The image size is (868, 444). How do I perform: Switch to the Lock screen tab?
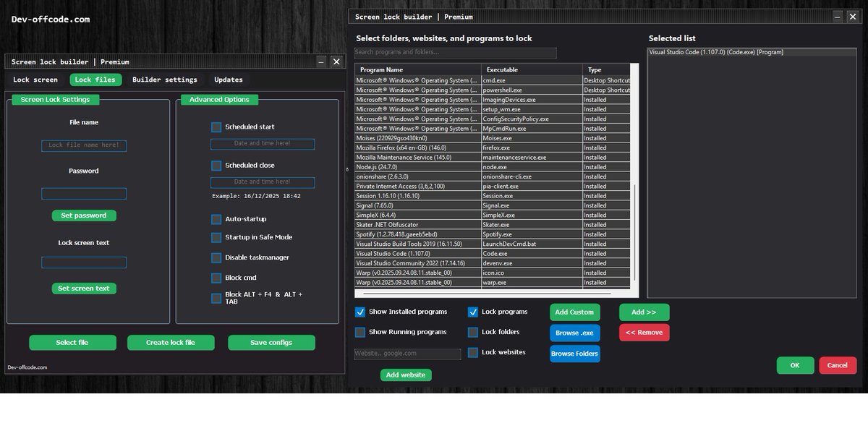[x=35, y=80]
